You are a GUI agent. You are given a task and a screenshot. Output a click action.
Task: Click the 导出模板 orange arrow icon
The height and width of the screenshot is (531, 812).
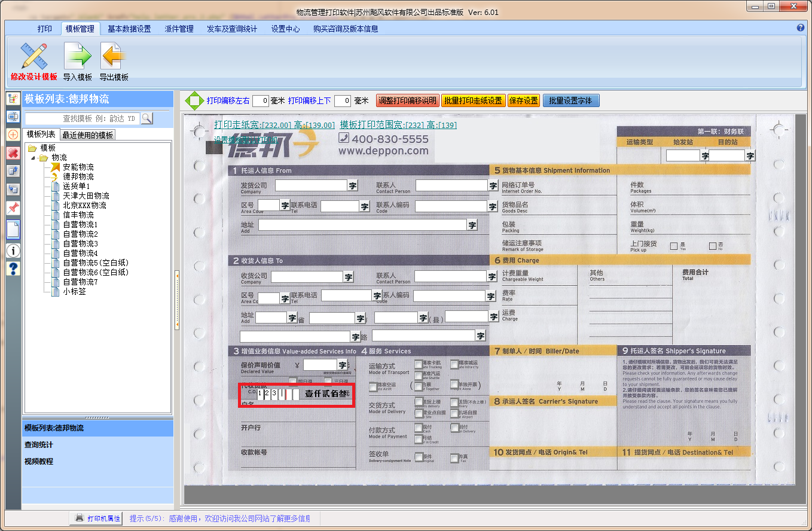click(114, 56)
